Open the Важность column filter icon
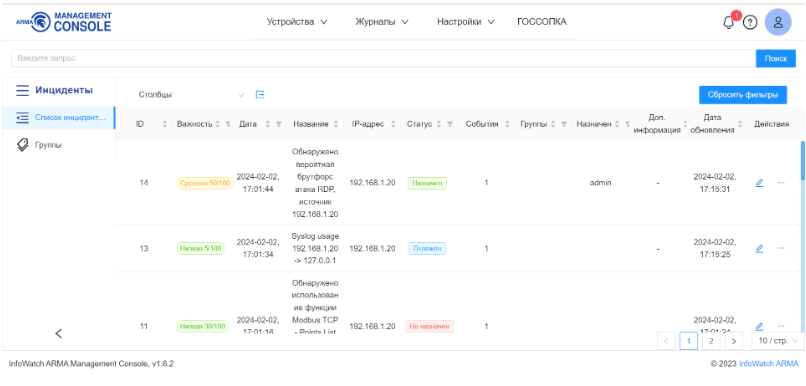 228,124
